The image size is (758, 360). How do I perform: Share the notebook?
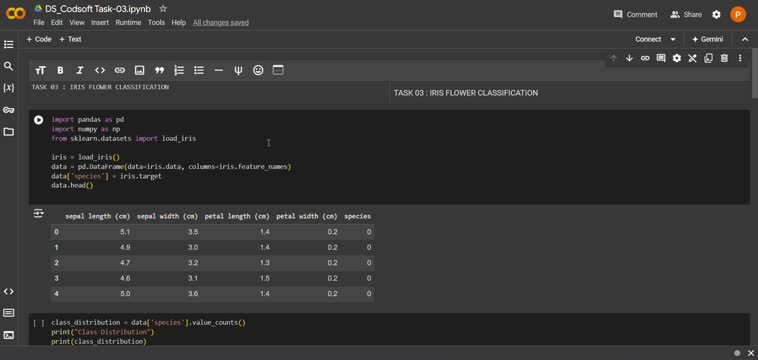685,14
